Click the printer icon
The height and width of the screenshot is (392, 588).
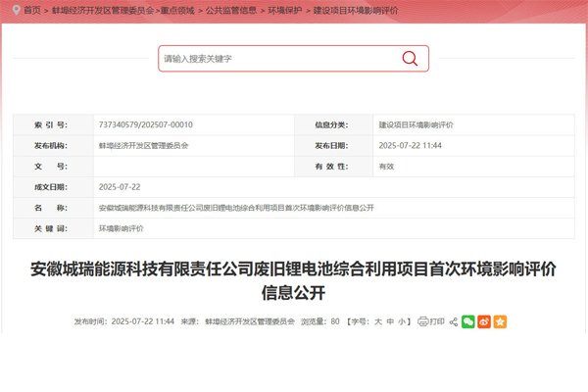(x=422, y=320)
